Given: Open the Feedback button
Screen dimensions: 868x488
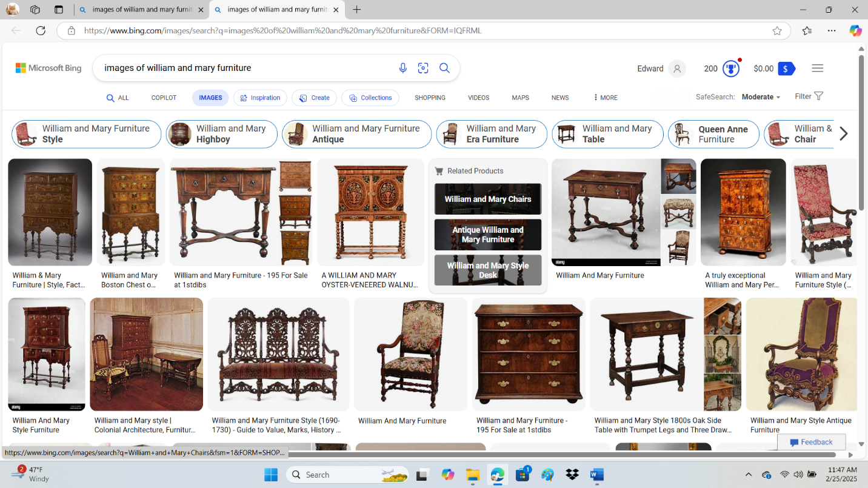Looking at the screenshot, I should coord(811,443).
